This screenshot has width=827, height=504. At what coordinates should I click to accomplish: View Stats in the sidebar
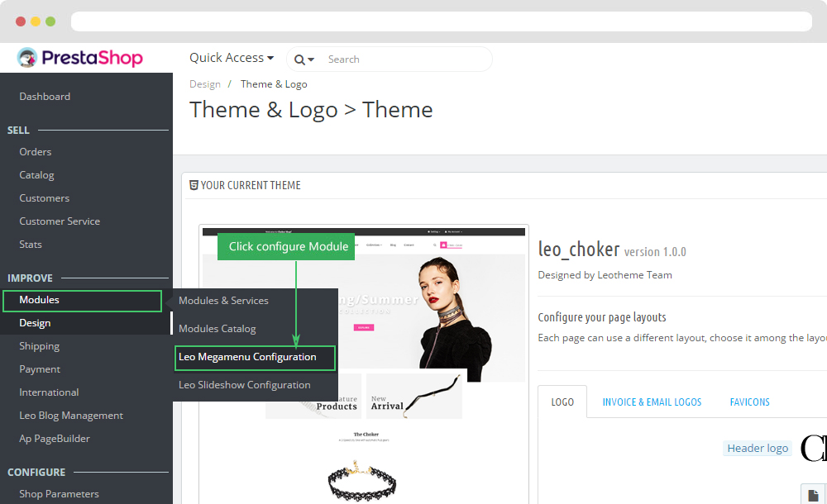point(30,245)
